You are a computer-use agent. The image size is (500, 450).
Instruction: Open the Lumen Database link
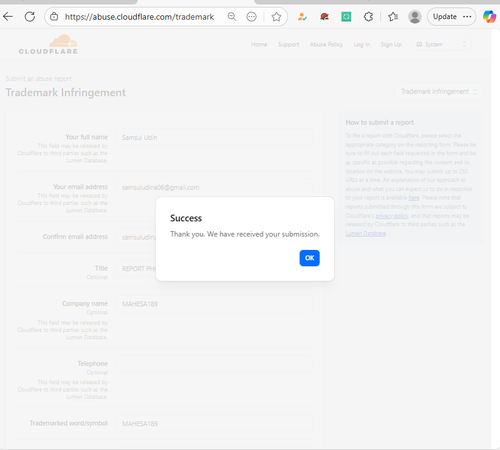tap(366, 234)
